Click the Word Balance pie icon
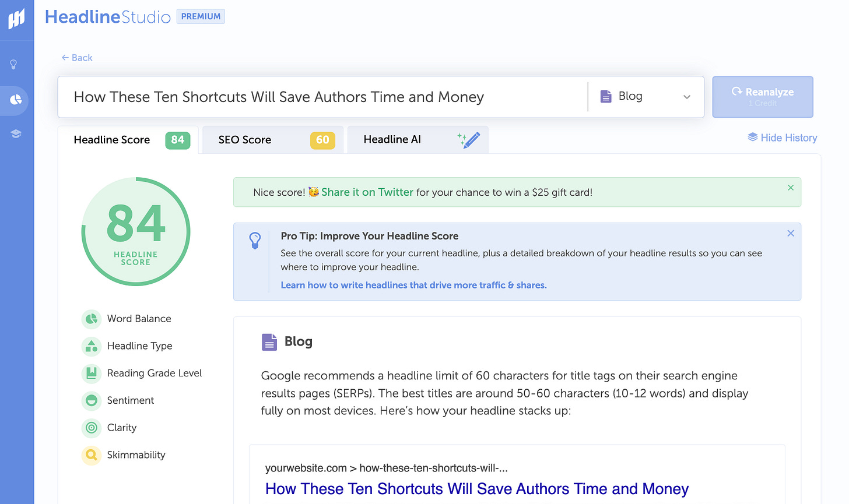The height and width of the screenshot is (504, 849). tap(92, 319)
